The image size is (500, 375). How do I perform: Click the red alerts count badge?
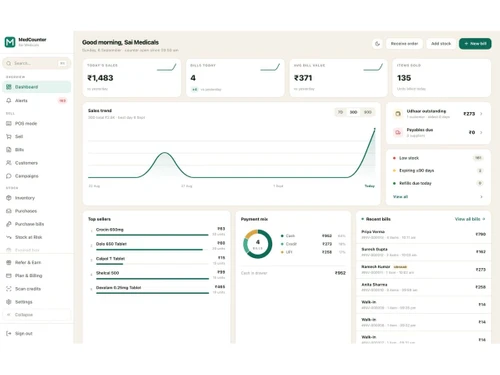click(62, 101)
